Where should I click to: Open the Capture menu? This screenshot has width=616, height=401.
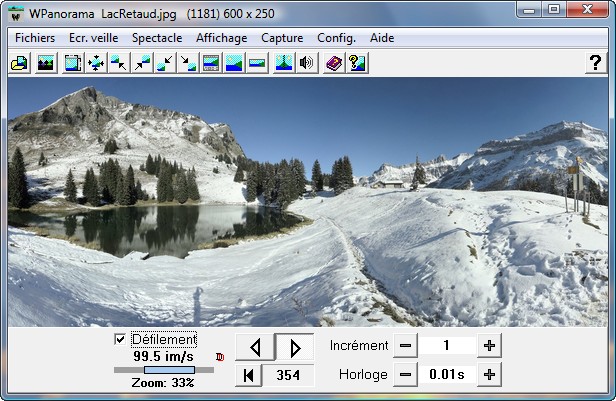coord(282,38)
